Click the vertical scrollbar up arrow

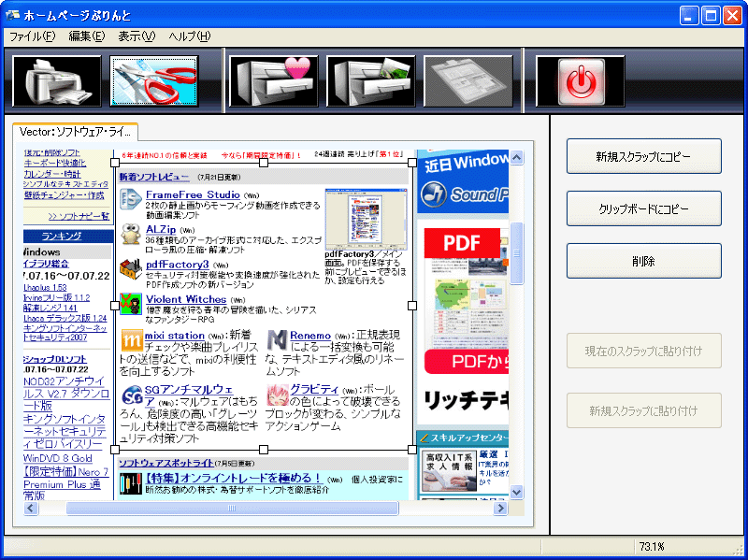[x=517, y=157]
